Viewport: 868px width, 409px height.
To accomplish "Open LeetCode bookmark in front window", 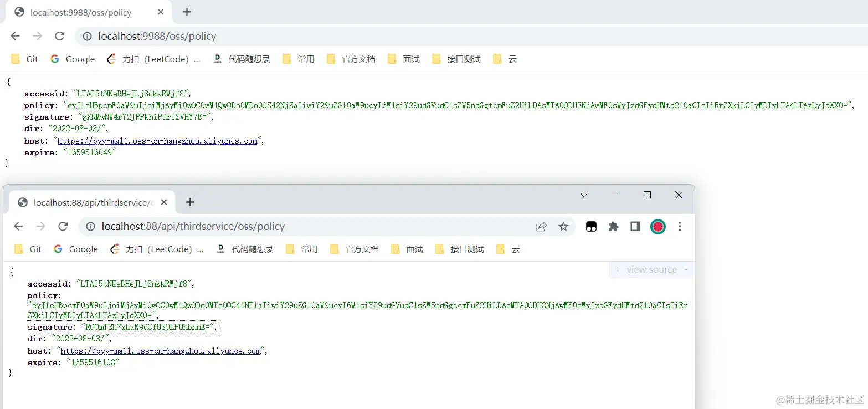I will click(157, 249).
